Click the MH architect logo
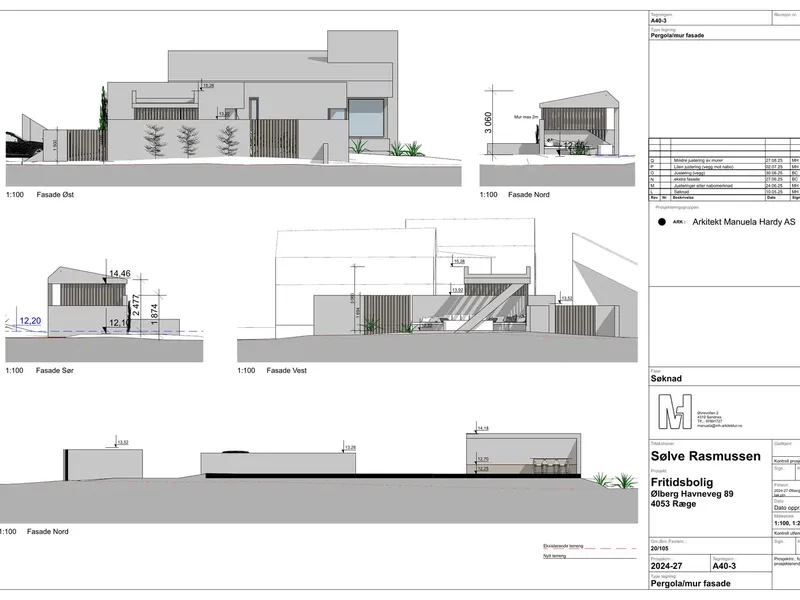The width and height of the screenshot is (800, 600). (675, 411)
